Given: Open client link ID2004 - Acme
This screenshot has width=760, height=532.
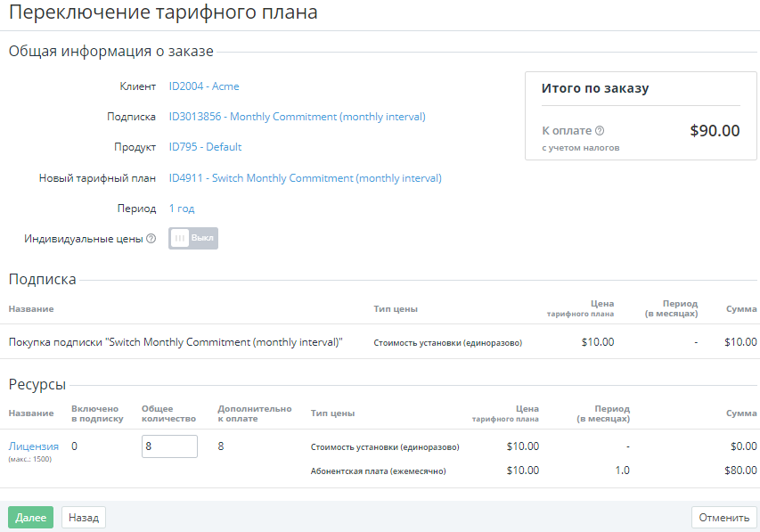Looking at the screenshot, I should [x=204, y=86].
